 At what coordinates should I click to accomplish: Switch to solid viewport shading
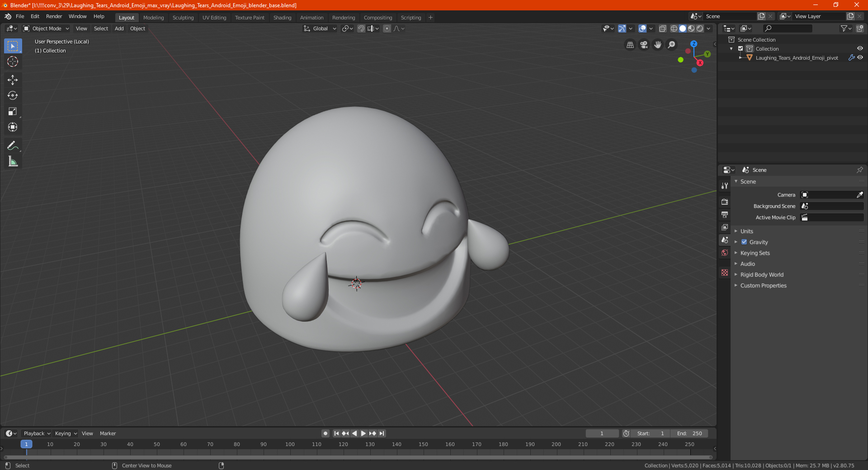click(683, 28)
